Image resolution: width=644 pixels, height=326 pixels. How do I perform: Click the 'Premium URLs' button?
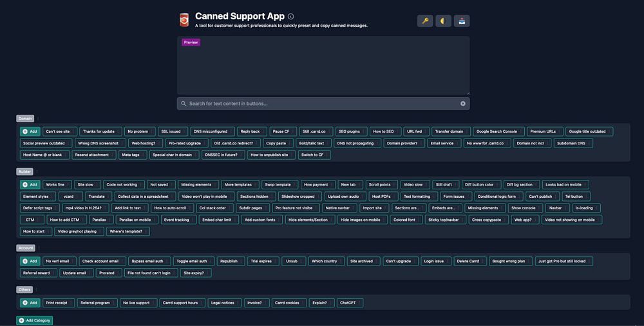point(545,131)
